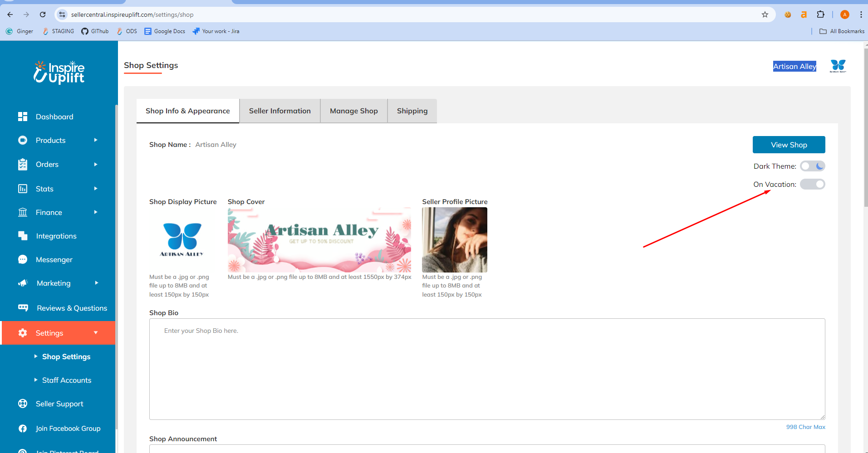Expand the Marketing submenu arrow
Screen dimensions: 868x453
pyautogui.click(x=96, y=283)
